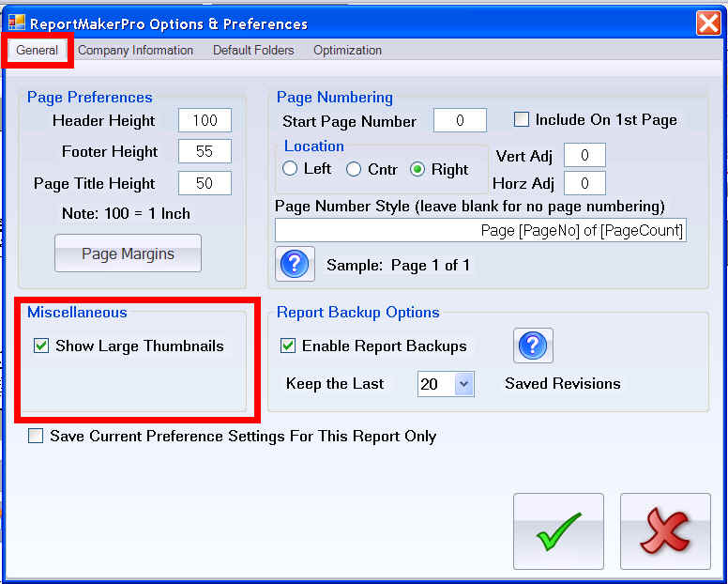This screenshot has width=728, height=584.
Task: Click the Page Margins button
Action: (x=128, y=254)
